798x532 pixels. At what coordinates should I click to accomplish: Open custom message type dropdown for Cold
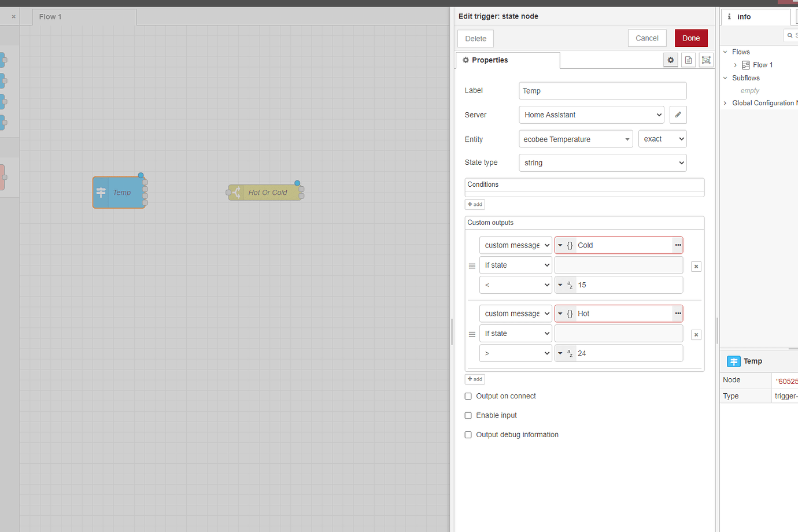click(x=515, y=245)
